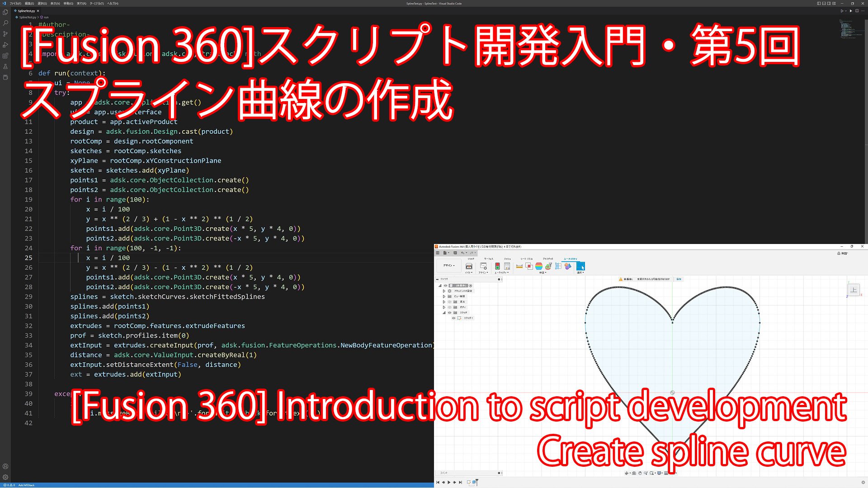Open the 表示 menu in VS Code

pos(55,3)
